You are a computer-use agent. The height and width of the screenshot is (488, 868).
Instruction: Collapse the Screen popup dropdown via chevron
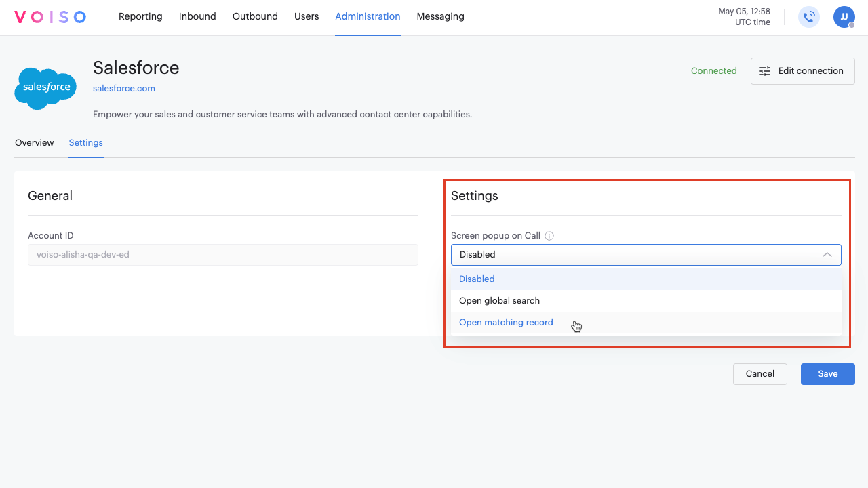pos(827,255)
